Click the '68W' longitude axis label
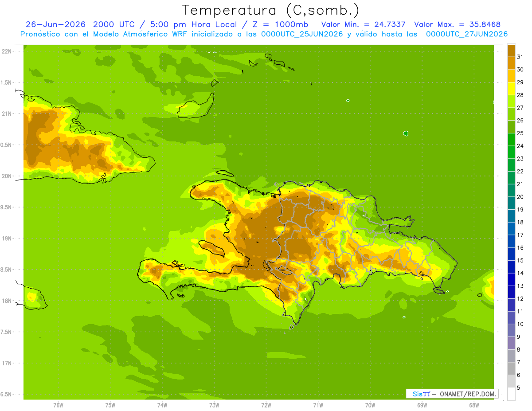 pyautogui.click(x=474, y=405)
